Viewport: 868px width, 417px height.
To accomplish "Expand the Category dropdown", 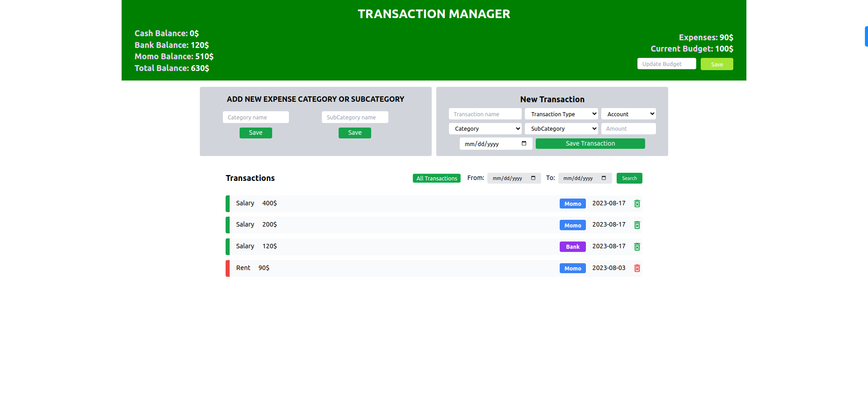I will click(485, 128).
